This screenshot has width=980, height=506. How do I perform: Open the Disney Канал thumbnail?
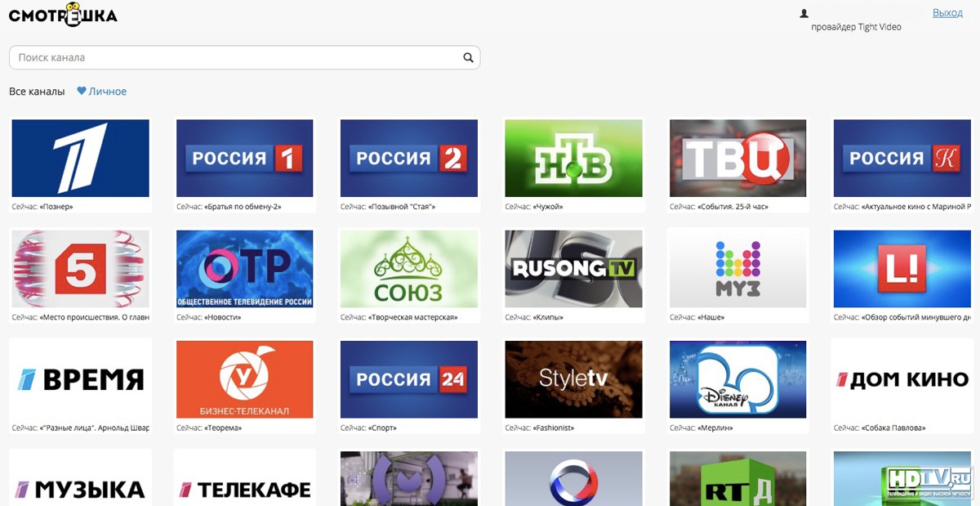(x=738, y=379)
